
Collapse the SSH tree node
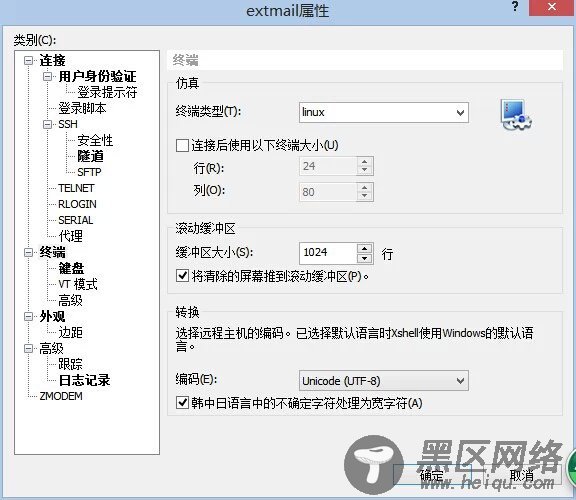pos(47,124)
